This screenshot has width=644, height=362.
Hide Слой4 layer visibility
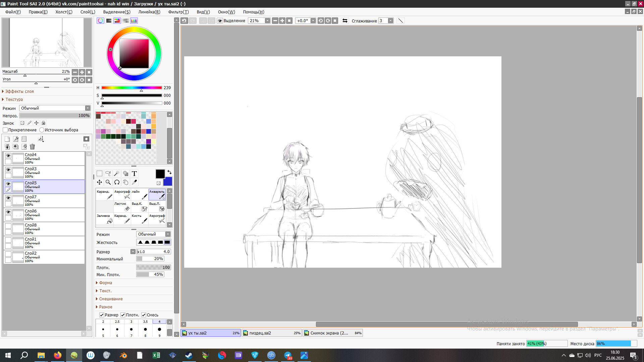click(x=8, y=156)
